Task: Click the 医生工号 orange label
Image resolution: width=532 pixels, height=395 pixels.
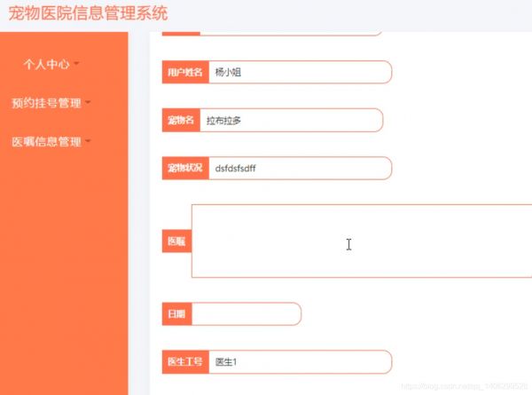Action: click(x=185, y=362)
